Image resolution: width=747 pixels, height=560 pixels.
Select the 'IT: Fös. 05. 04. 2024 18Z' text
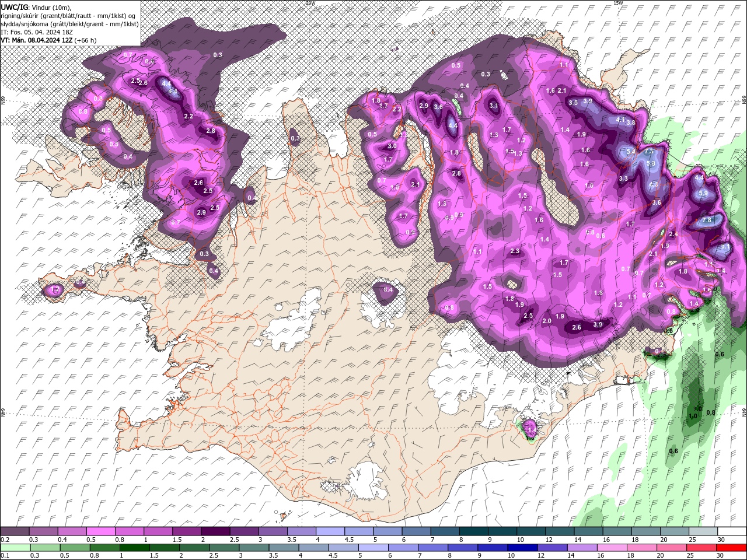(x=37, y=32)
